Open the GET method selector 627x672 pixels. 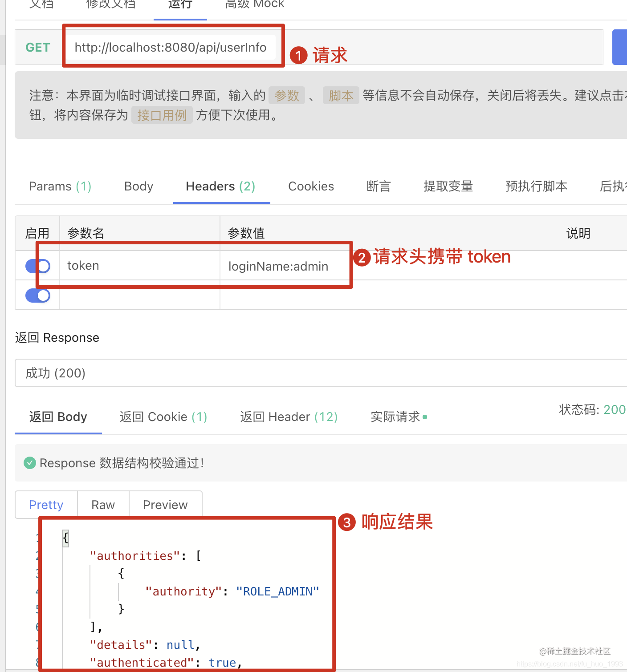pyautogui.click(x=38, y=47)
